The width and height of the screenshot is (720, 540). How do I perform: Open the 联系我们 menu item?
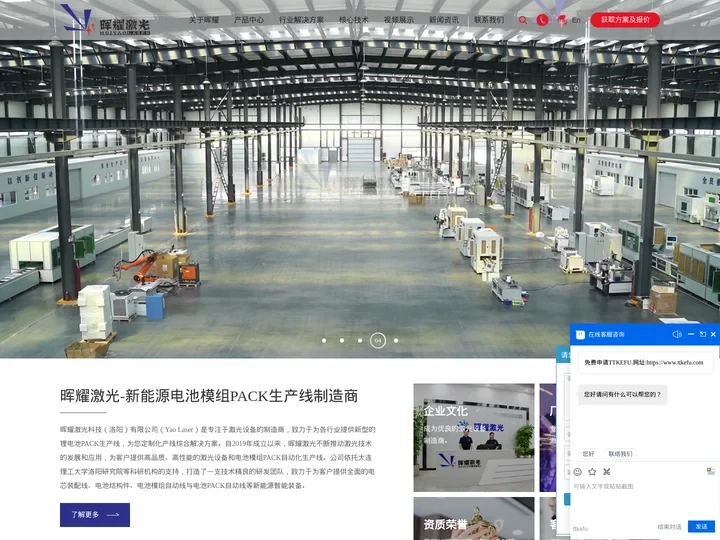[x=489, y=20]
